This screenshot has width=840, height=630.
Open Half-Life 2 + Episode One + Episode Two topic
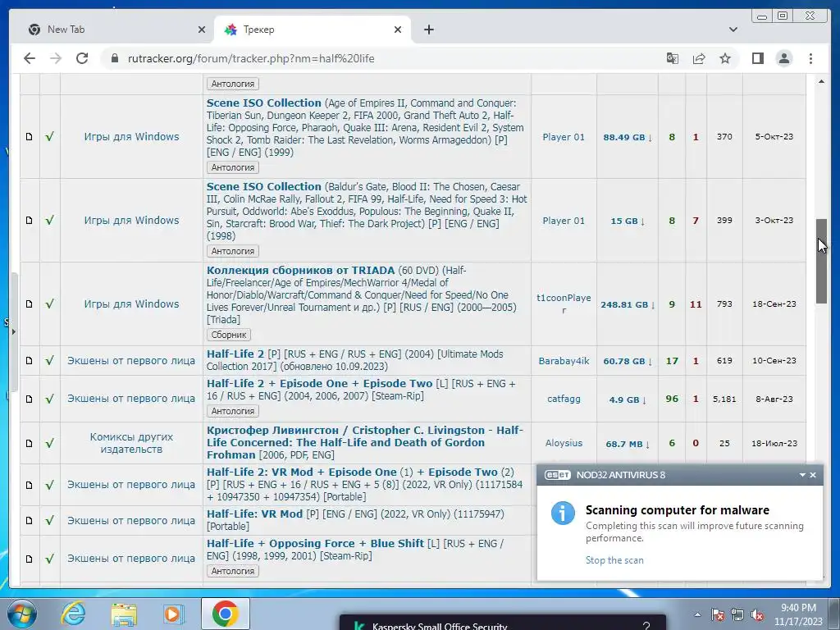coord(319,384)
